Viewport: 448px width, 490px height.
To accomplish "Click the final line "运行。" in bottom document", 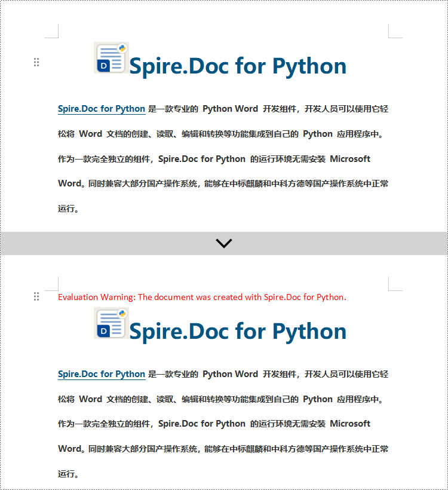I will pyautogui.click(x=69, y=474).
